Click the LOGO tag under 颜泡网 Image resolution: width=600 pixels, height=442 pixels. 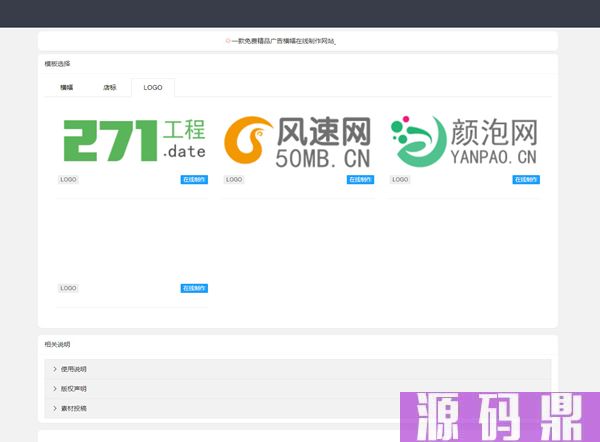pyautogui.click(x=400, y=179)
